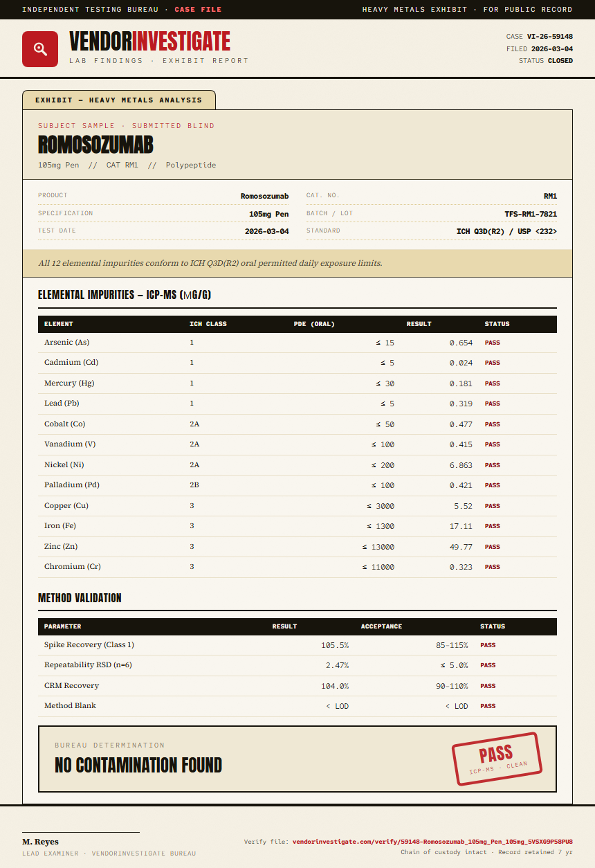
Task: Click the batch lot TFS-RM1-7821 value
Action: (x=531, y=214)
